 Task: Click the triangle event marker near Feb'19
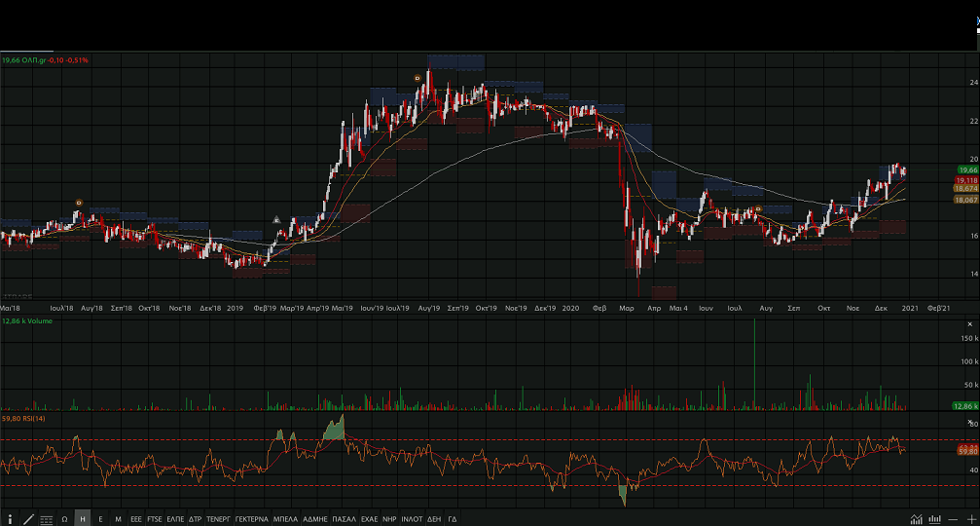[x=276, y=219]
